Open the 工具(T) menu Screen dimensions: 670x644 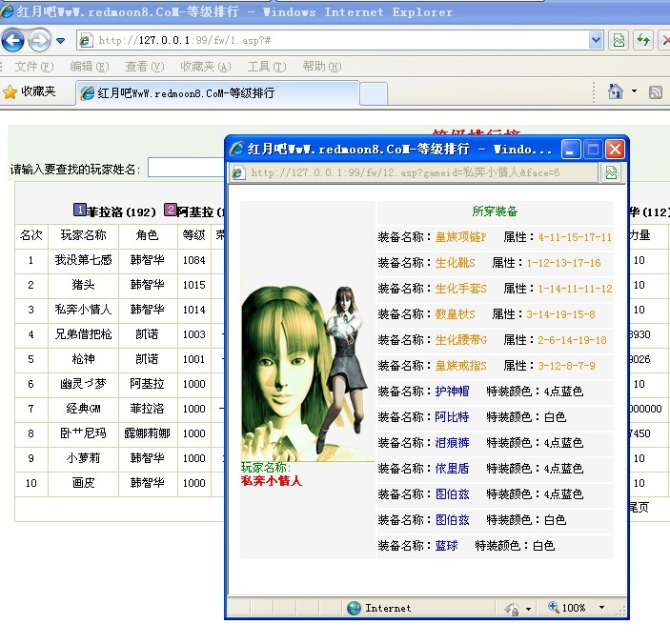(266, 67)
